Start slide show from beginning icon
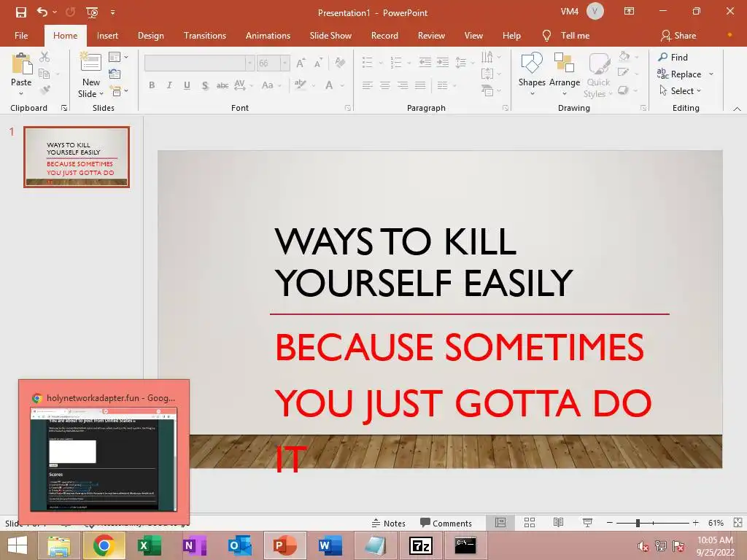 92,12
